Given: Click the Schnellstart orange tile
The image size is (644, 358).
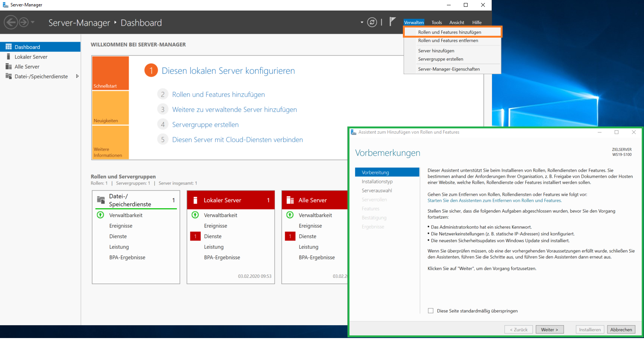Looking at the screenshot, I should click(x=111, y=73).
